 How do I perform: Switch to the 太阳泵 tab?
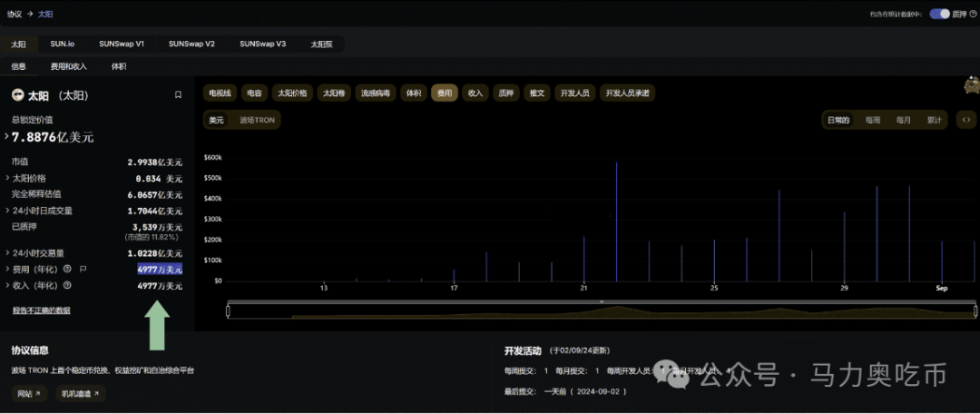(322, 44)
